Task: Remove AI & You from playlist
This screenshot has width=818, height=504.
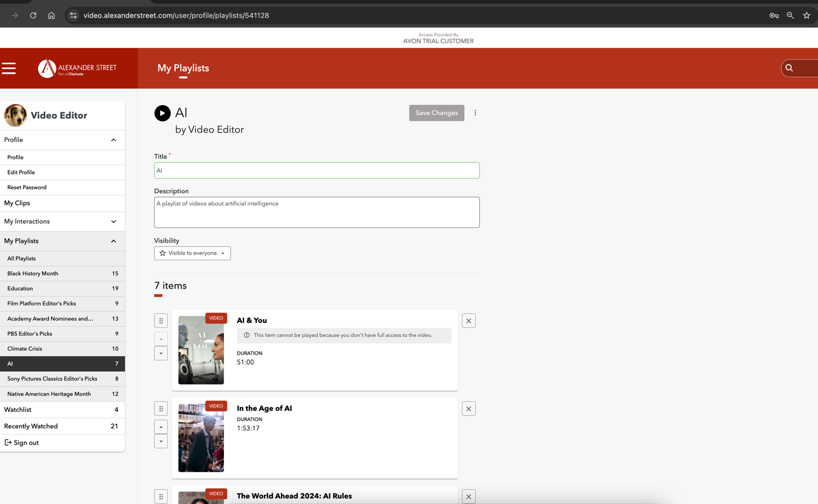Action: coord(468,321)
